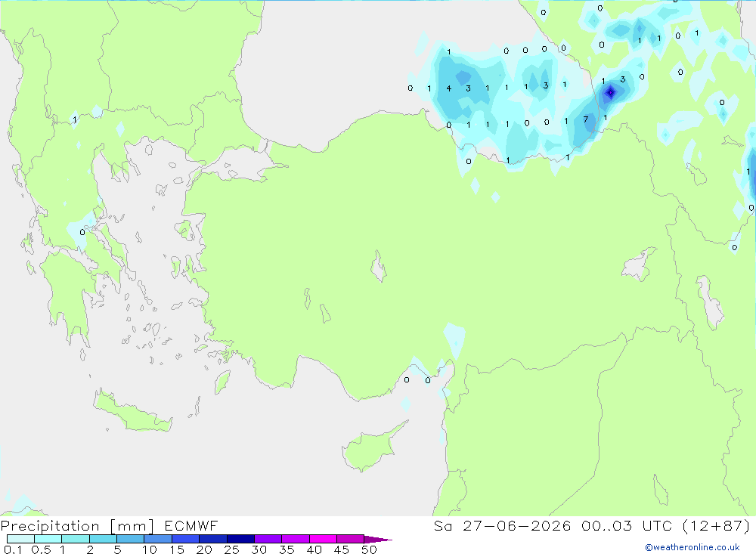This screenshot has height=554, width=756.
Task: Click the legend label '40'
Action: tap(314, 549)
